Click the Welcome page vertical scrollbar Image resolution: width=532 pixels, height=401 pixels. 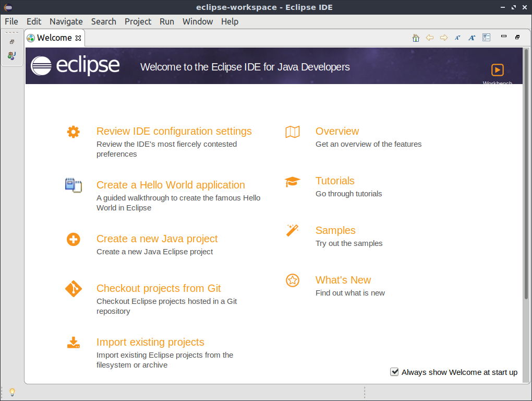coord(526,174)
